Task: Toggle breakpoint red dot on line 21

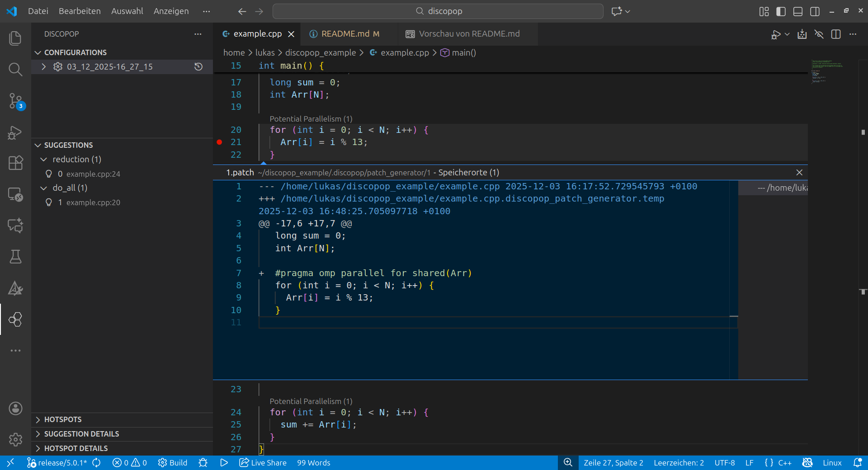Action: (x=219, y=142)
